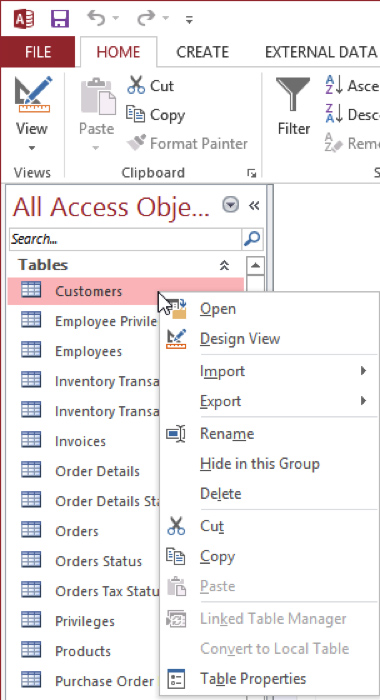Undo the last action

[x=96, y=18]
